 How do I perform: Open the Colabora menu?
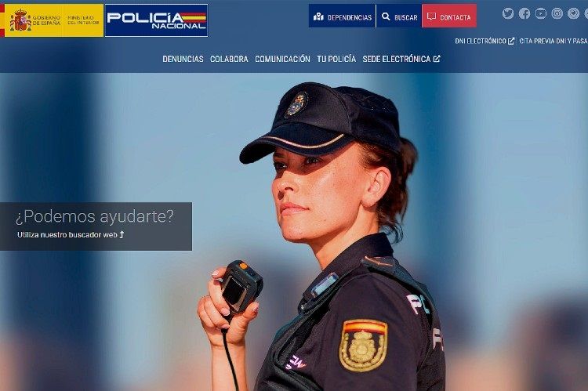click(229, 59)
